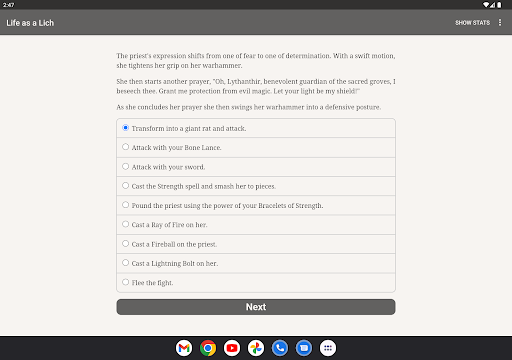Screen dimensions: 512x360
Task: Open the Phone app icon
Action: tap(280, 348)
